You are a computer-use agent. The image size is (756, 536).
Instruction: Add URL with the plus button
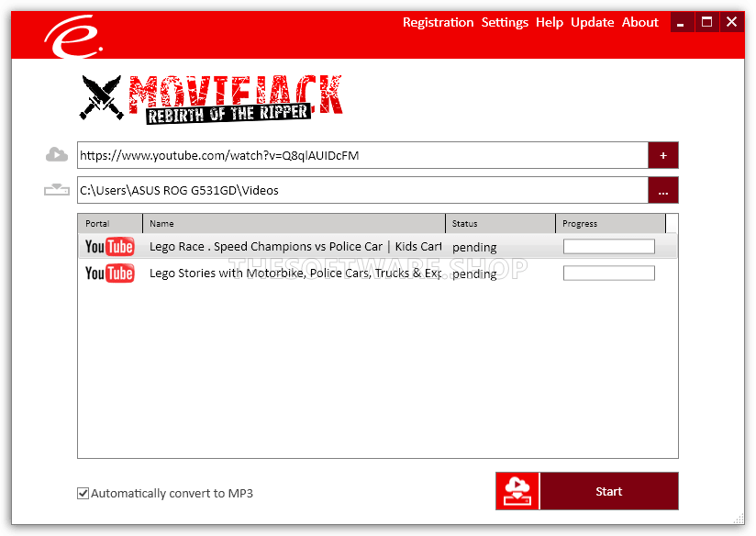pyautogui.click(x=663, y=155)
